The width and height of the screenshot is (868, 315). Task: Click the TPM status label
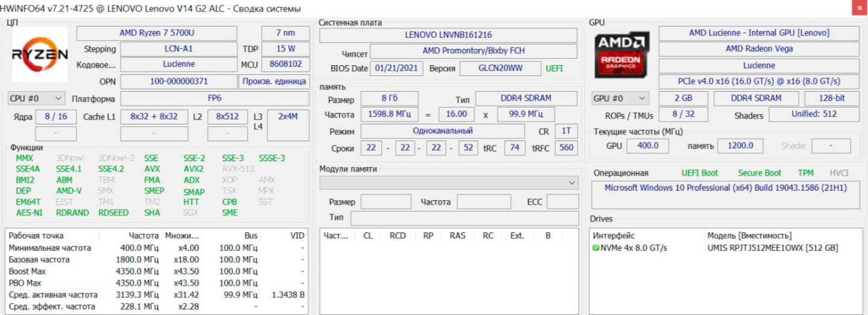[x=806, y=173]
